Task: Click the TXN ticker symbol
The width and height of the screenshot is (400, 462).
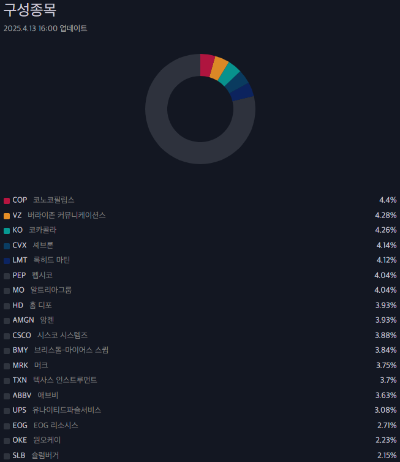Action: [20, 380]
